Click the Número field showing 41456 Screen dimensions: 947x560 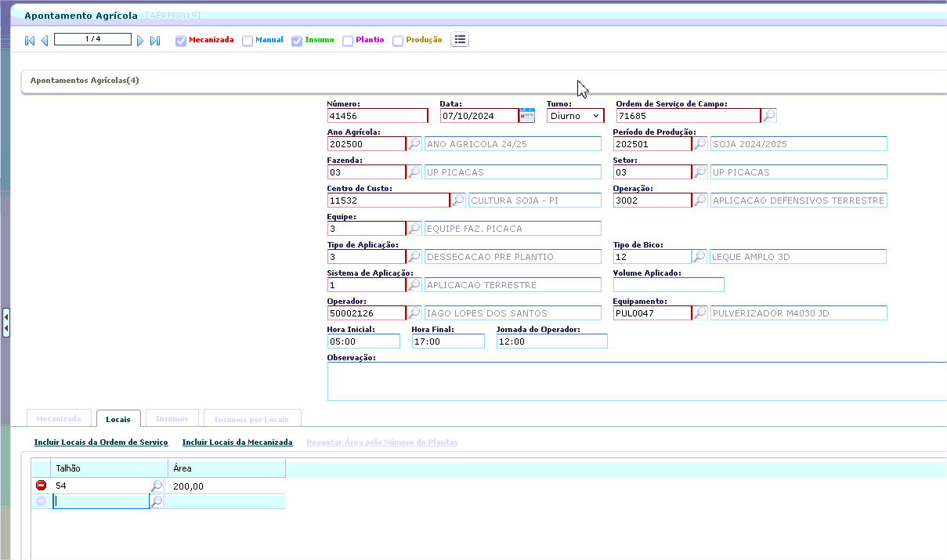[x=378, y=115]
